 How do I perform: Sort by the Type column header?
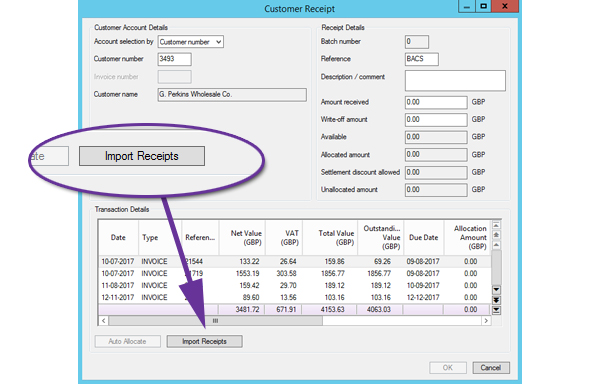(x=160, y=238)
